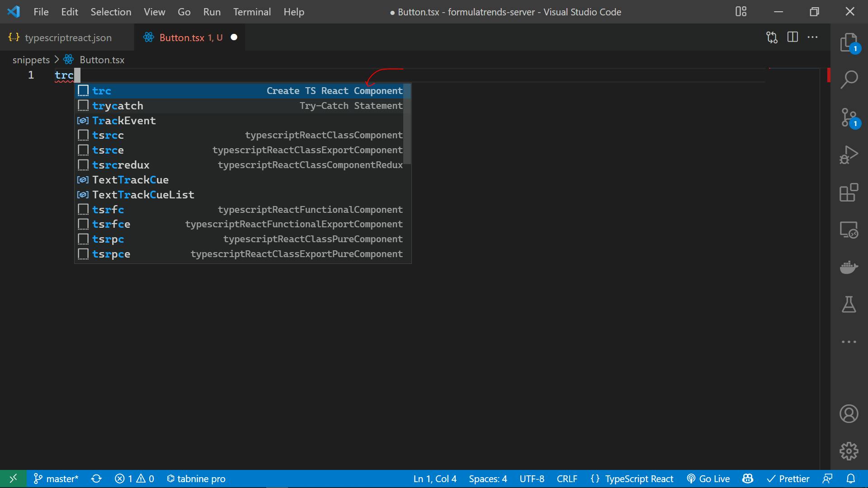
Task: Open the Search view icon
Action: 849,80
